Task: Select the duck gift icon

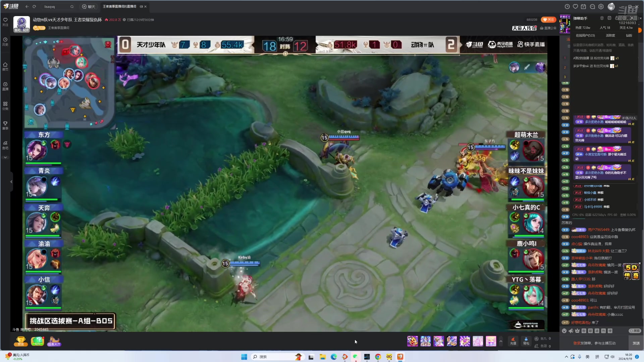Action: click(413, 341)
